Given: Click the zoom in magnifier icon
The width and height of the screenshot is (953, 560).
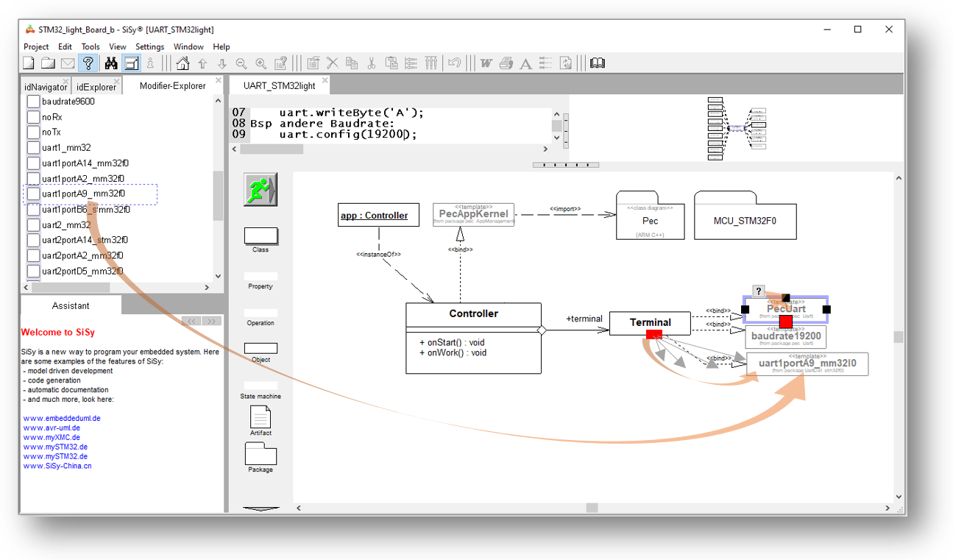Looking at the screenshot, I should click(x=261, y=63).
